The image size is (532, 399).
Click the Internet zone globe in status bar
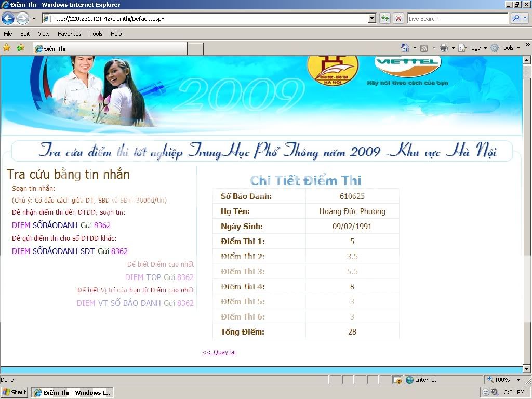click(411, 380)
